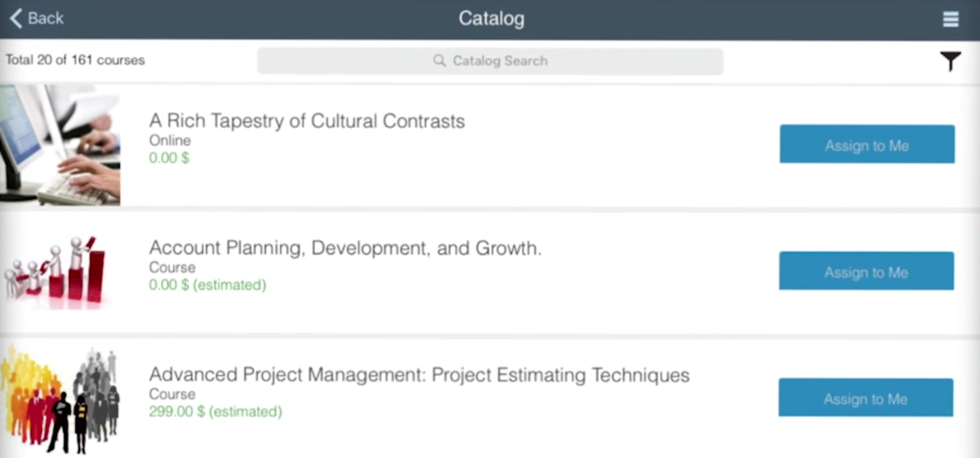Open the Cultural Contrasts course thumbnail
This screenshot has width=980, height=458.
60,145
